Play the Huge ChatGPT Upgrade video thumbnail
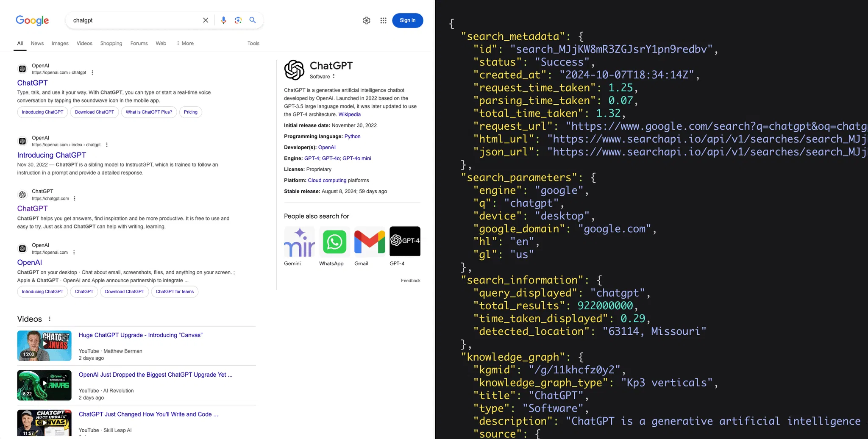The height and width of the screenshot is (439, 868). point(45,346)
